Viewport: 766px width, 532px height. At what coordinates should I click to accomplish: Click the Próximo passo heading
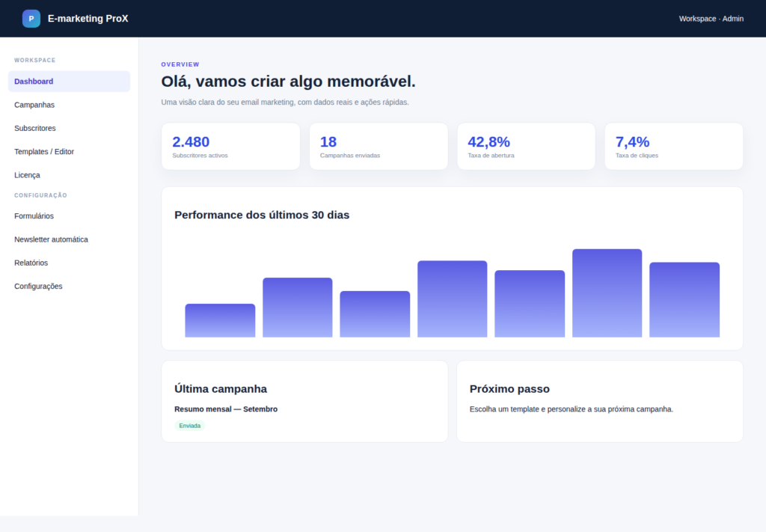click(x=509, y=389)
